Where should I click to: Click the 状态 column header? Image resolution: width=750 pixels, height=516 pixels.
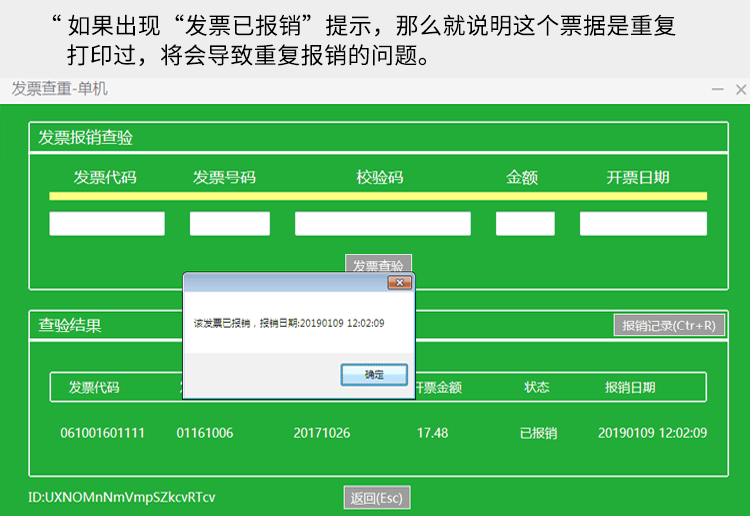(x=538, y=387)
